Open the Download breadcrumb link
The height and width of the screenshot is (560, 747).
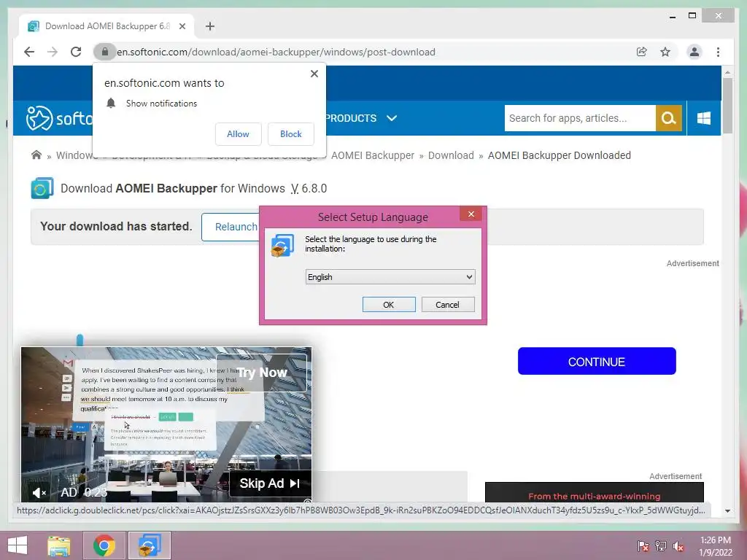click(x=451, y=155)
